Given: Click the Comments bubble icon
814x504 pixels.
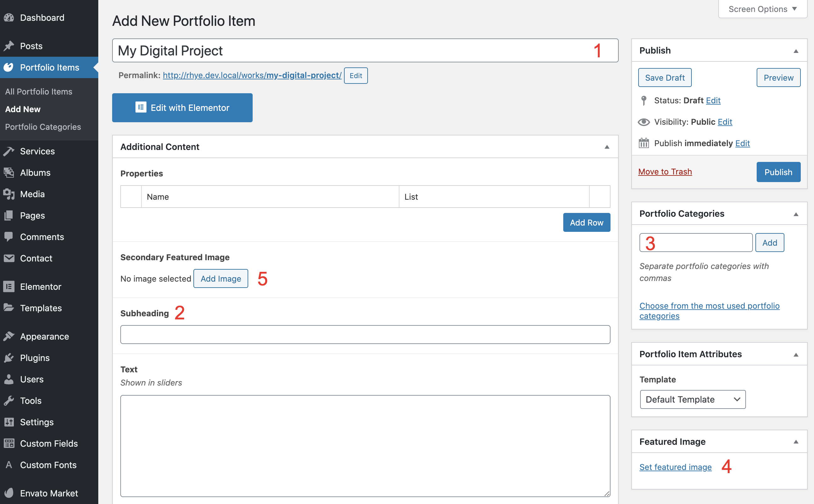Looking at the screenshot, I should point(9,237).
